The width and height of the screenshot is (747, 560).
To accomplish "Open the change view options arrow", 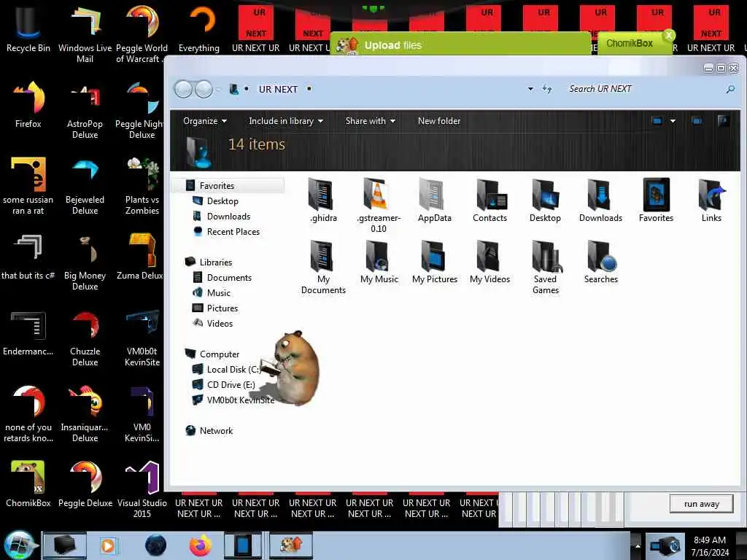I will pos(673,121).
